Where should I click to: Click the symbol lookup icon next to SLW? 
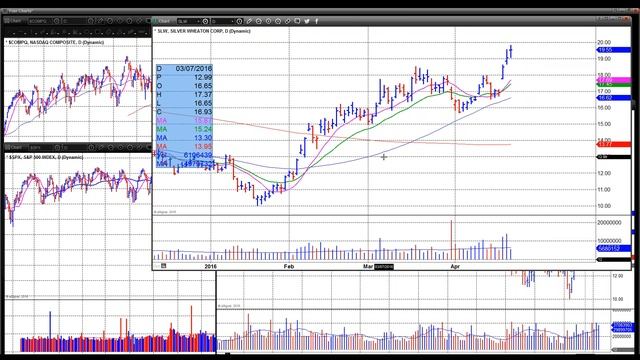205,21
